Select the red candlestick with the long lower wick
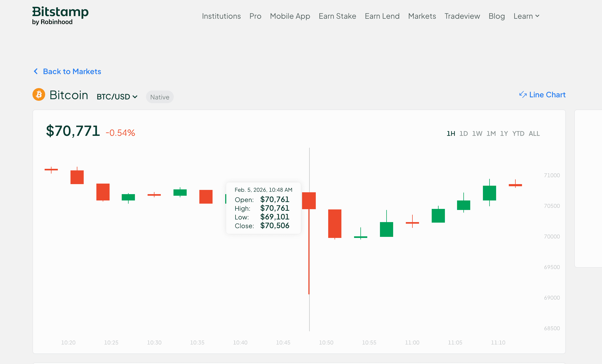Viewport: 602px width, 364px height. click(309, 200)
